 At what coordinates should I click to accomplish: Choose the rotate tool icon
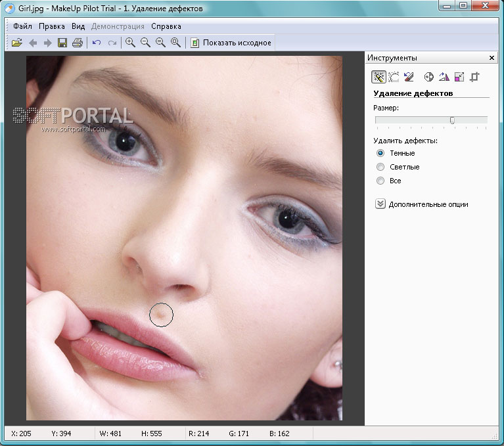point(444,77)
